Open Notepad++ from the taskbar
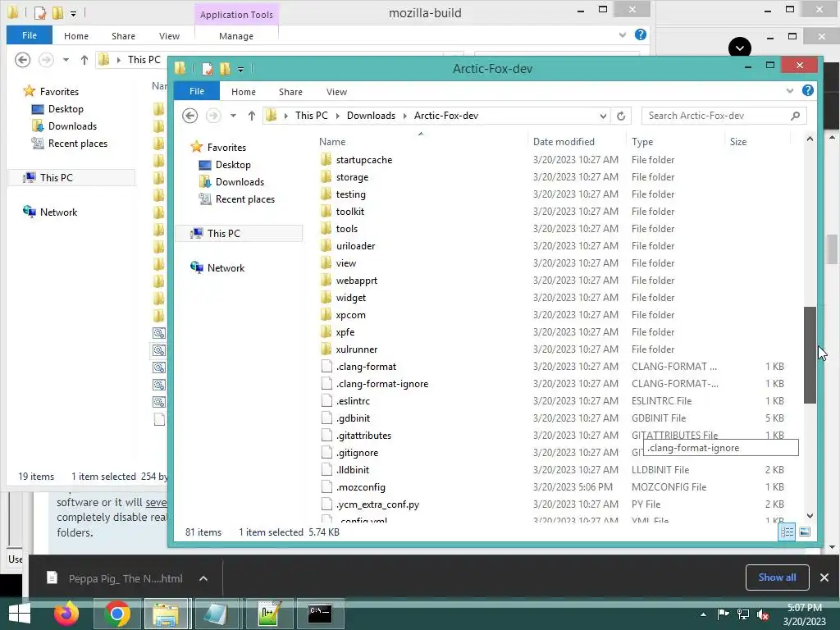The height and width of the screenshot is (630, 840). 269,614
